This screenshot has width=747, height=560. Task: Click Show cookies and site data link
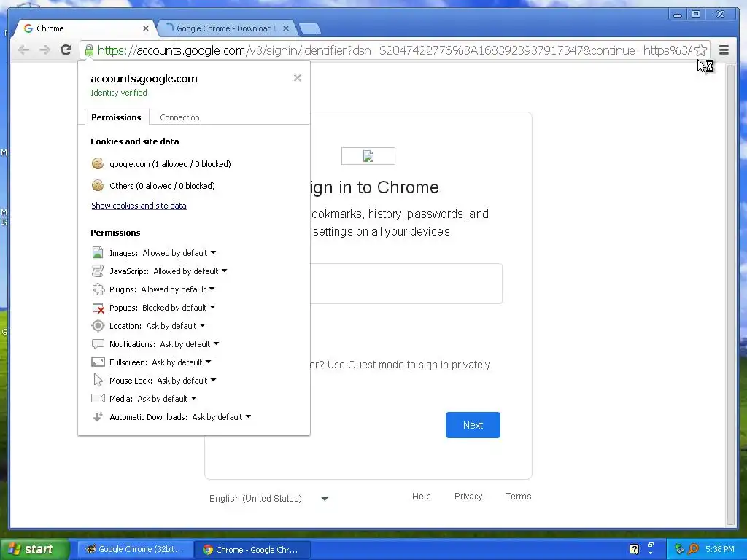point(139,205)
